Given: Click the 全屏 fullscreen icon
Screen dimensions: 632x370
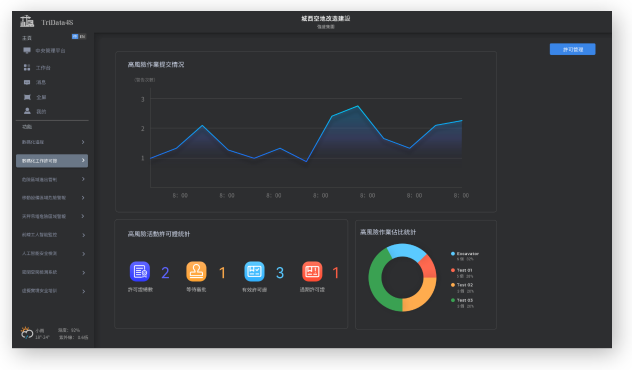Looking at the screenshot, I should coord(27,97).
